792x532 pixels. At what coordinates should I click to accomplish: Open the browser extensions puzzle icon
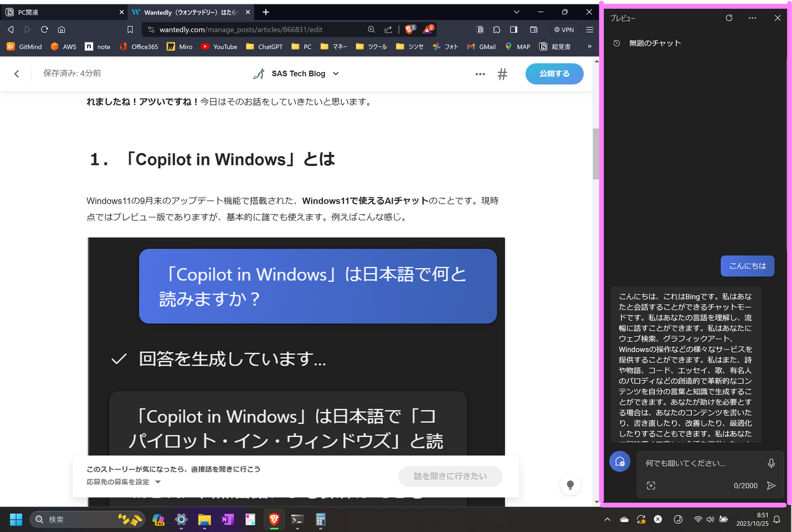[497, 30]
